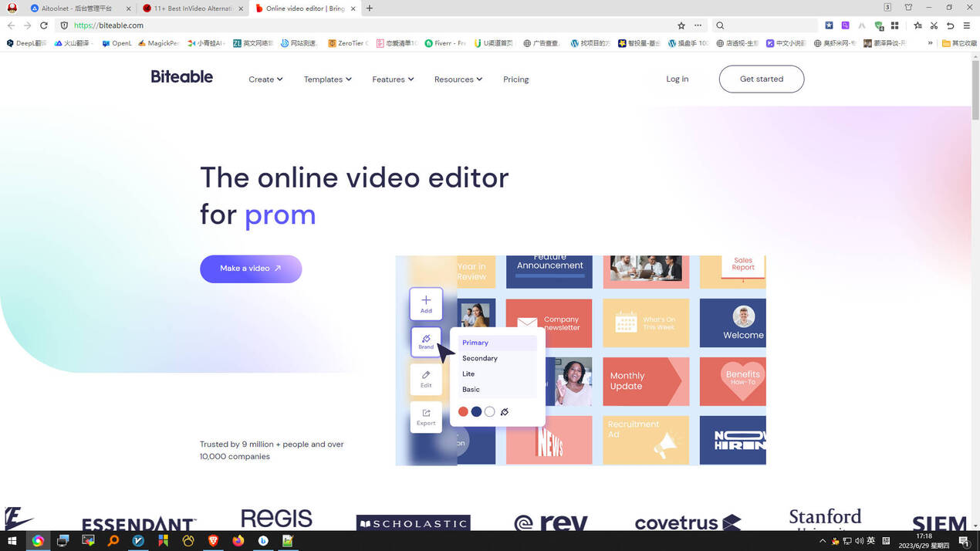This screenshot has width=980, height=551.
Task: Click the address bar showing biteable.com
Action: click(370, 25)
